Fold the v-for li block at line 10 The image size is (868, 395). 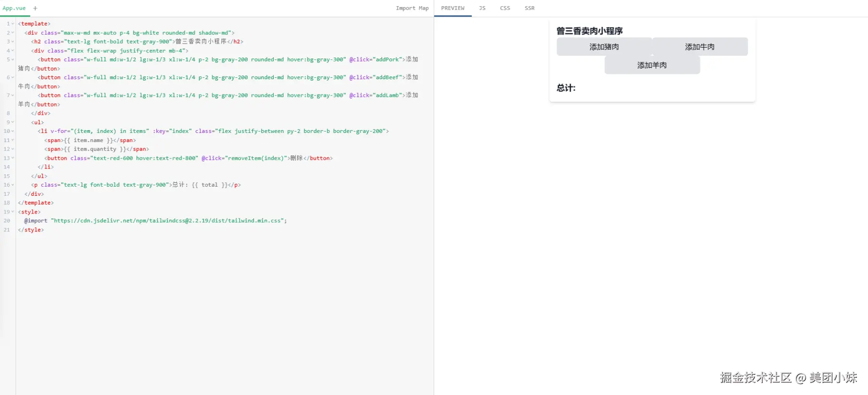[13, 132]
